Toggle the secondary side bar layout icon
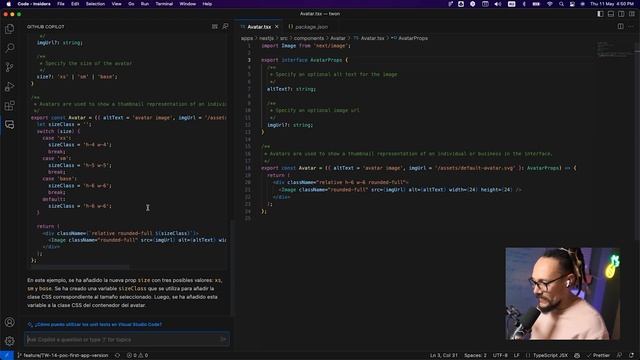 click(x=621, y=14)
